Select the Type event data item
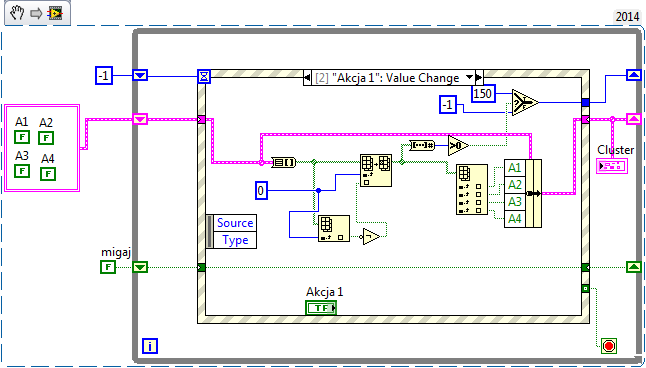The image size is (646, 368). tap(235, 240)
